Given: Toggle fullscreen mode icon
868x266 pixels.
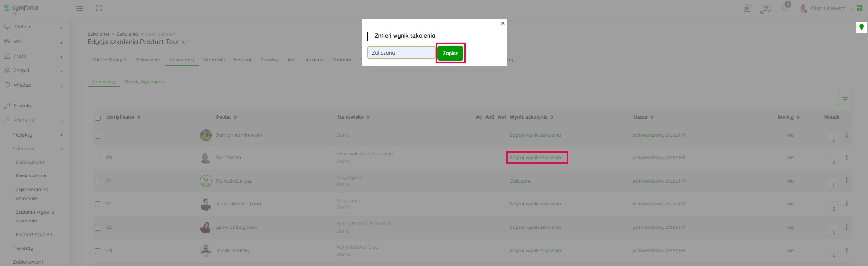Looking at the screenshot, I should click(99, 8).
